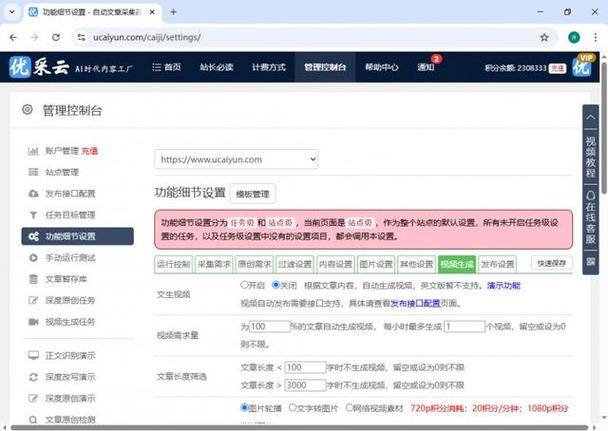
Task: Go to 首页 in the top navigation
Action: pos(167,67)
